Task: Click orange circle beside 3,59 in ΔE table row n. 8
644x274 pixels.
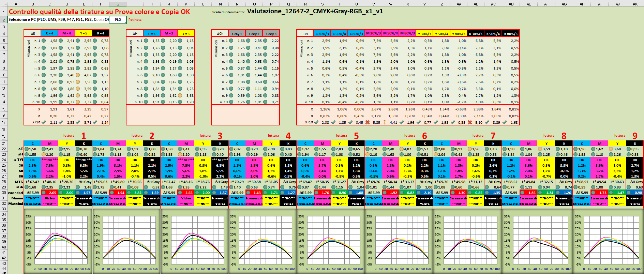Action: (x=78, y=89)
